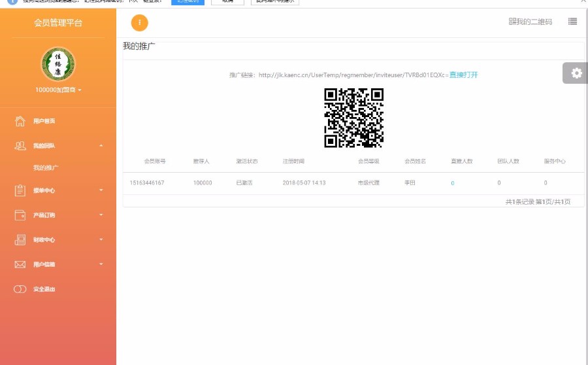Click the 会员等级 column header
588x365 pixels.
(x=368, y=161)
